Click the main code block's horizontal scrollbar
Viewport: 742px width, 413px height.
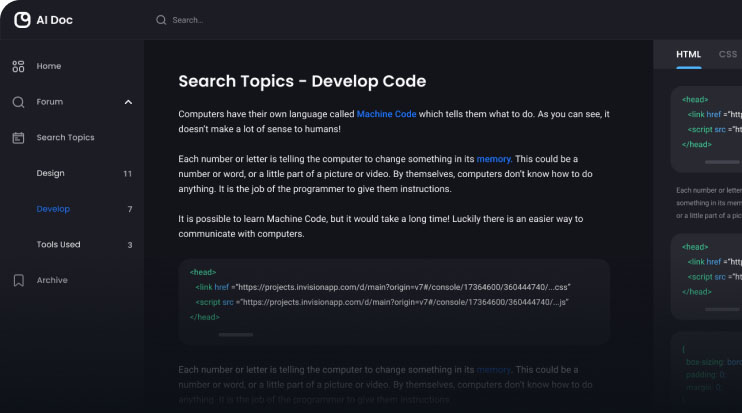click(235, 334)
